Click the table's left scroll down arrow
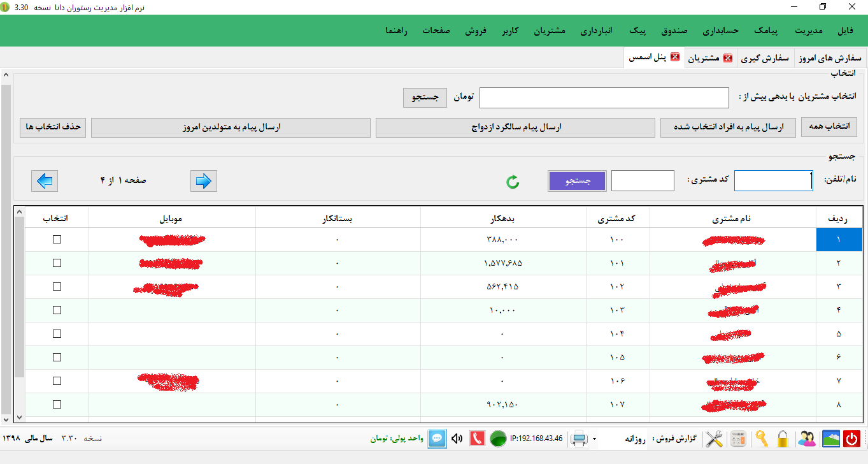This screenshot has width=868, height=464. pyautogui.click(x=19, y=417)
